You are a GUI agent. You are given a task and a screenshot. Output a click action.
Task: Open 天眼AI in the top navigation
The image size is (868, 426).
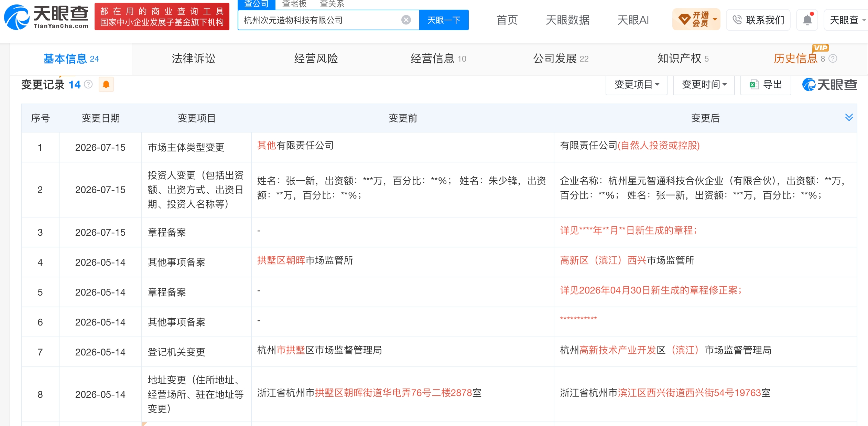[x=633, y=20]
